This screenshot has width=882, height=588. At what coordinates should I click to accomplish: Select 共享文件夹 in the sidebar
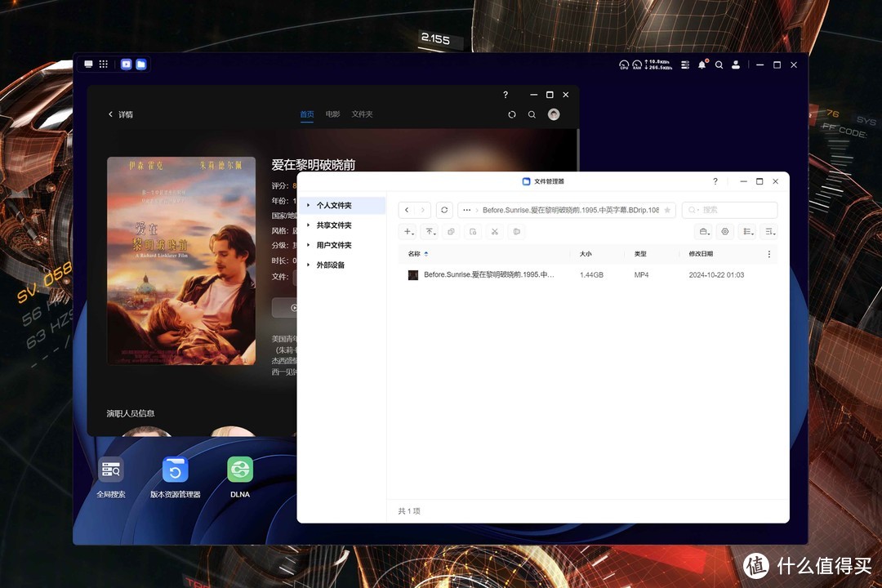pyautogui.click(x=333, y=225)
